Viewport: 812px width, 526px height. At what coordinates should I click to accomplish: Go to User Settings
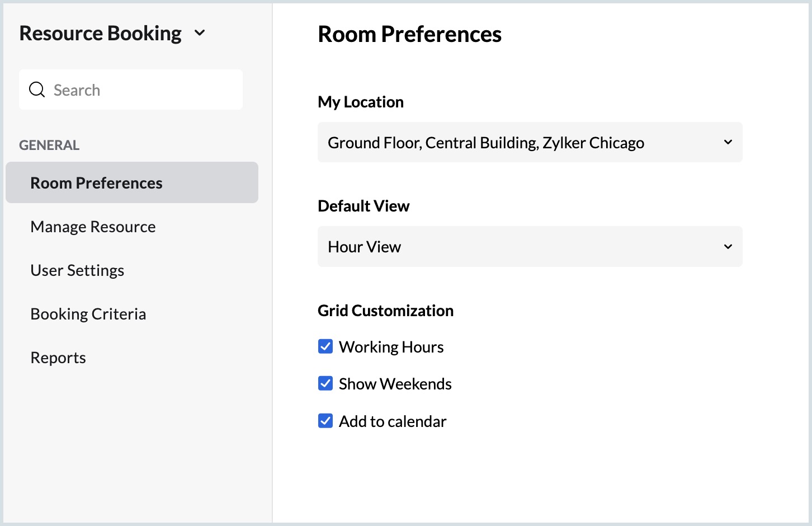77,270
